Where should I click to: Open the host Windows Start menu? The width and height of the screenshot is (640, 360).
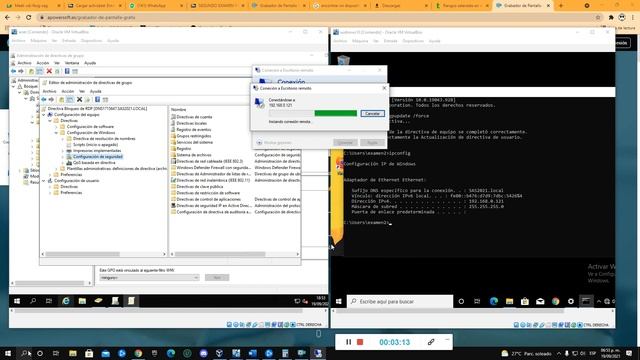pos(8,353)
